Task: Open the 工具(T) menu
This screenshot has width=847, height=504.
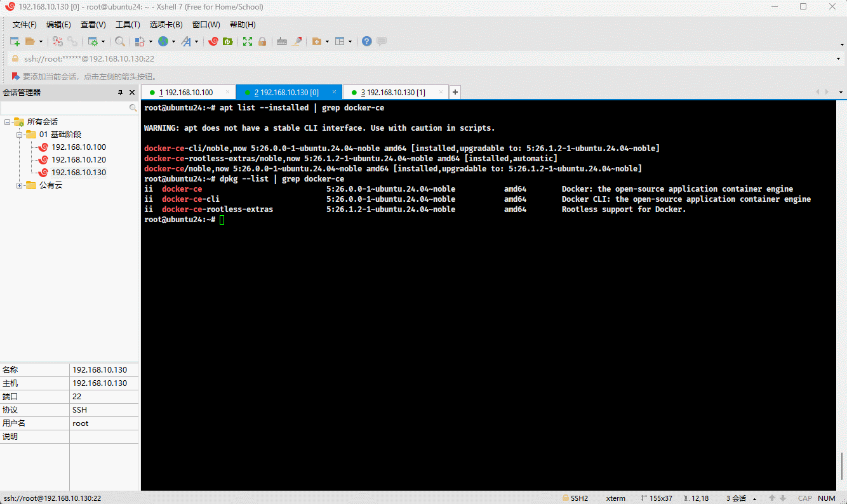Action: [x=128, y=25]
